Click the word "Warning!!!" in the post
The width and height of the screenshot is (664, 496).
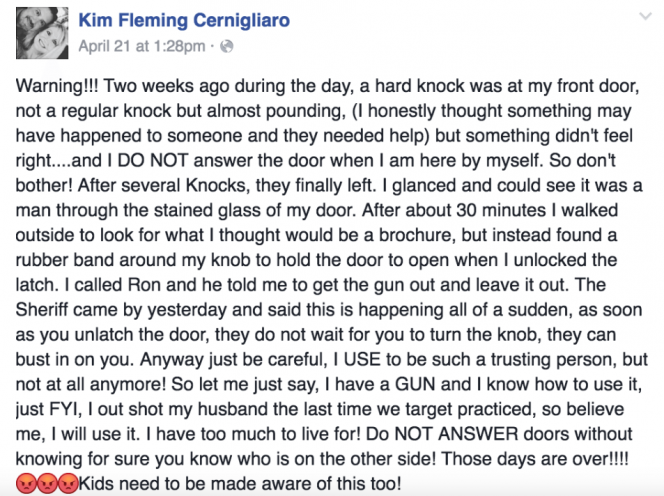57,86
